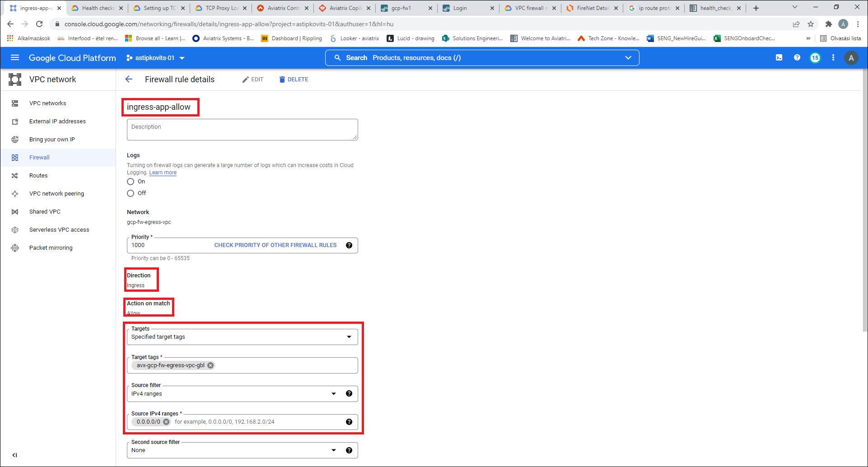Remove the avx-gcp-fw-egress-vpc-gbl target tag
The image size is (868, 467).
click(x=210, y=365)
